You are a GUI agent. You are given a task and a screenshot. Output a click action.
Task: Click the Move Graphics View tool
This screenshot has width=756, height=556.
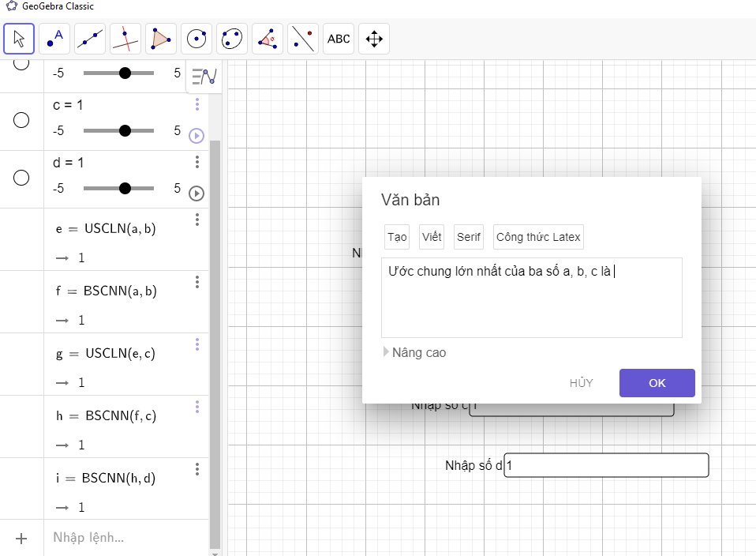coord(374,39)
